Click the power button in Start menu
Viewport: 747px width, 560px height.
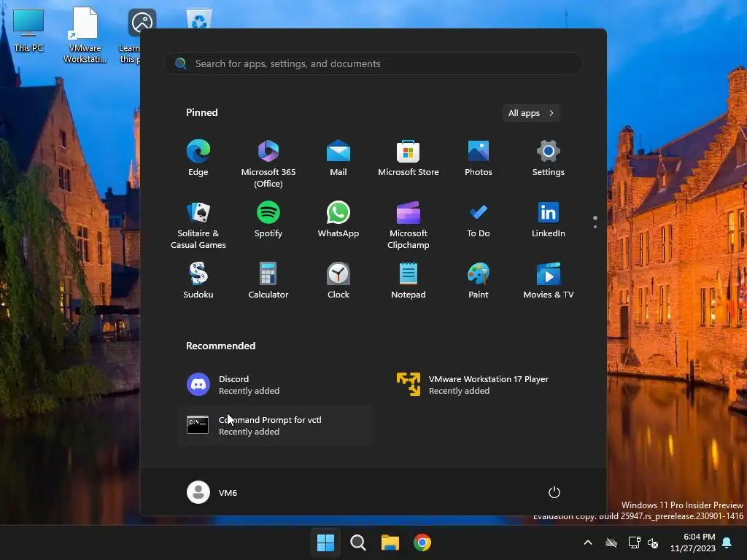(x=554, y=492)
